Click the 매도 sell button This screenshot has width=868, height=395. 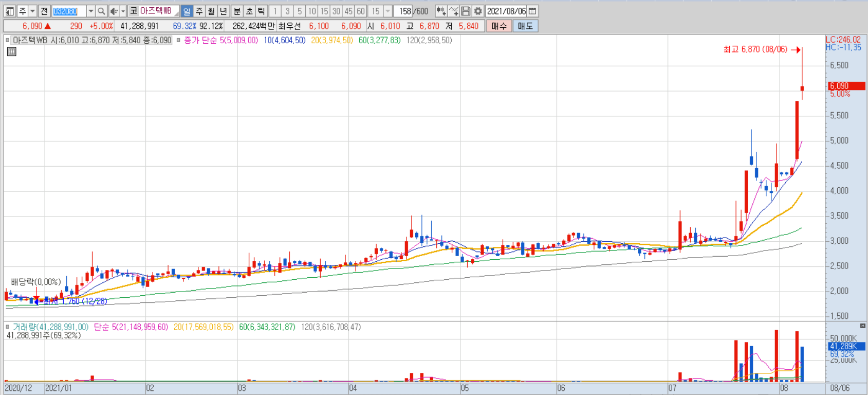click(525, 26)
